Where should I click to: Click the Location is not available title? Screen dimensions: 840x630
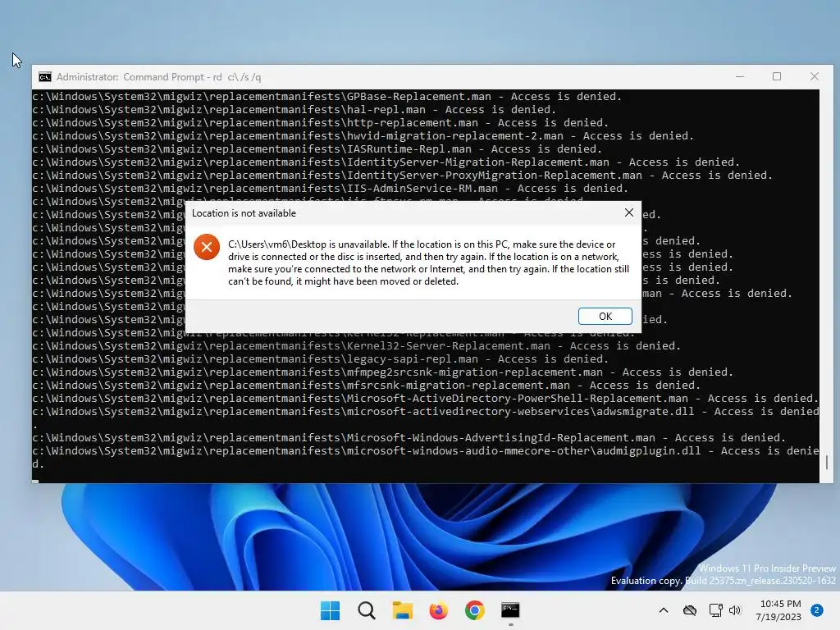click(244, 213)
